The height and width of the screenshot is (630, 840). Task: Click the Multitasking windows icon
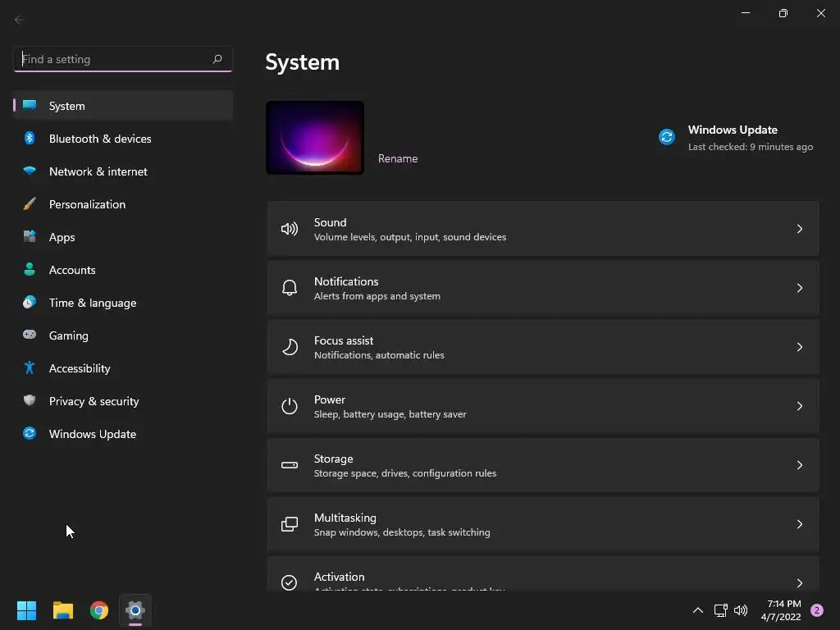point(290,524)
